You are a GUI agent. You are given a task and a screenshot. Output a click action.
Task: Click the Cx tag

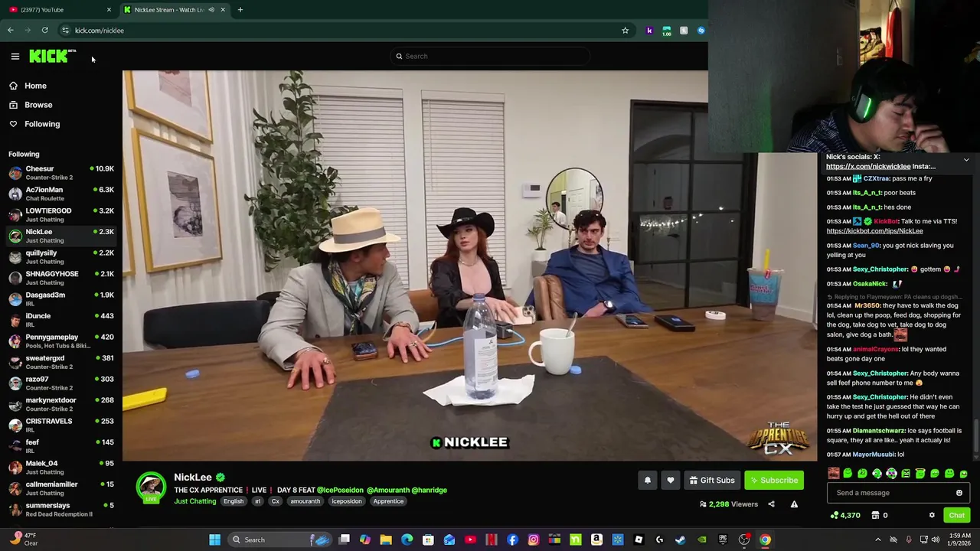pyautogui.click(x=276, y=501)
